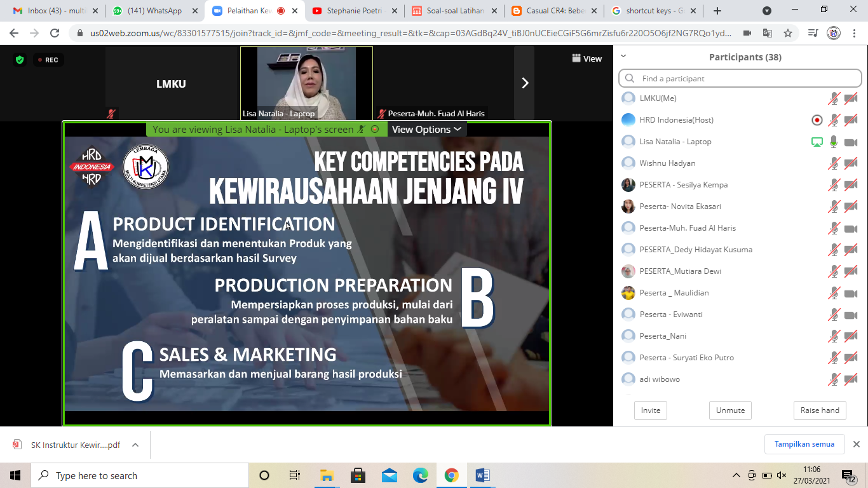This screenshot has width=868, height=488.
Task: Click the Invite button
Action: point(651,410)
